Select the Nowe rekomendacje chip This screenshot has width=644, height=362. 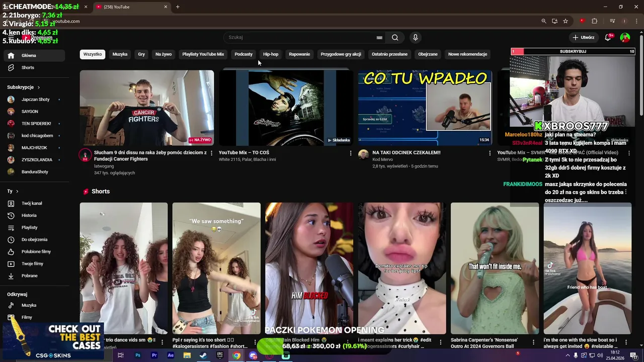coord(467,54)
